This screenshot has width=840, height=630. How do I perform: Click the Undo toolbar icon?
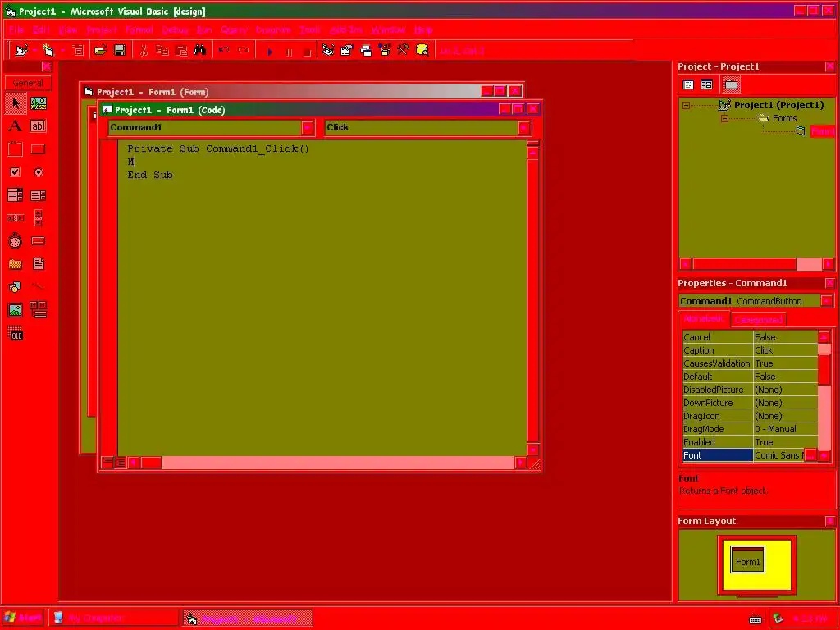pyautogui.click(x=224, y=50)
